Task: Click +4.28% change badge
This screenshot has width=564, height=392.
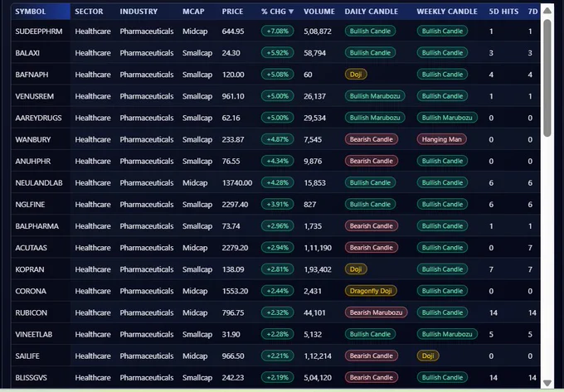Action: pos(277,182)
